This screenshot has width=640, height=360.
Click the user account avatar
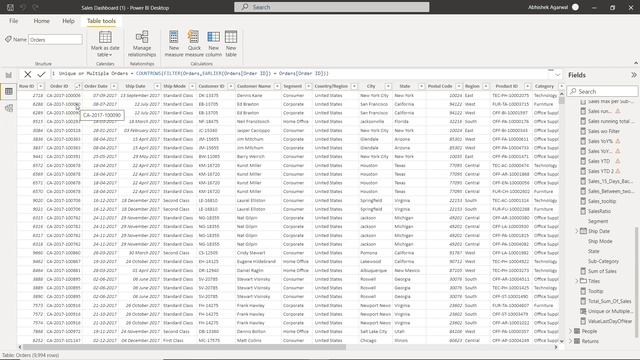(x=576, y=7)
